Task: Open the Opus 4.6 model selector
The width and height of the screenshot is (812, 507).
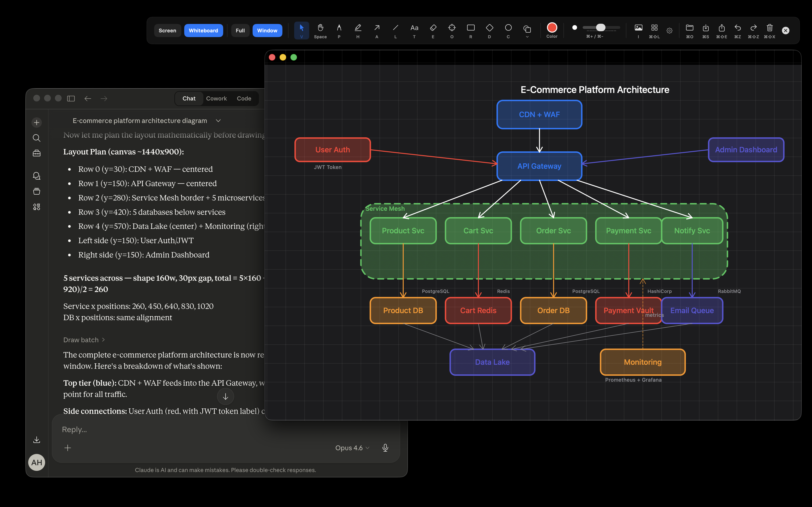Action: [x=352, y=448]
